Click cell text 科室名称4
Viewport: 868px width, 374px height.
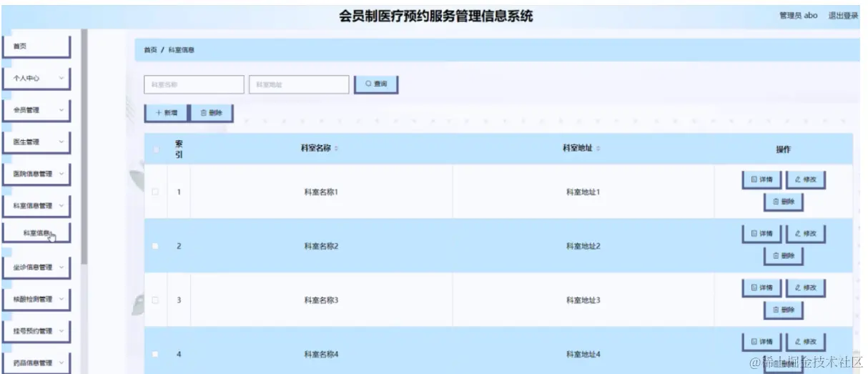(x=321, y=354)
